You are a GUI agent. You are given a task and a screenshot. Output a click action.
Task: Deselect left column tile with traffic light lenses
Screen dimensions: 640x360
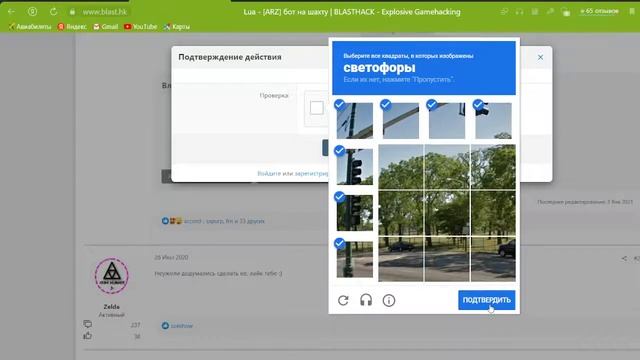pyautogui.click(x=355, y=167)
